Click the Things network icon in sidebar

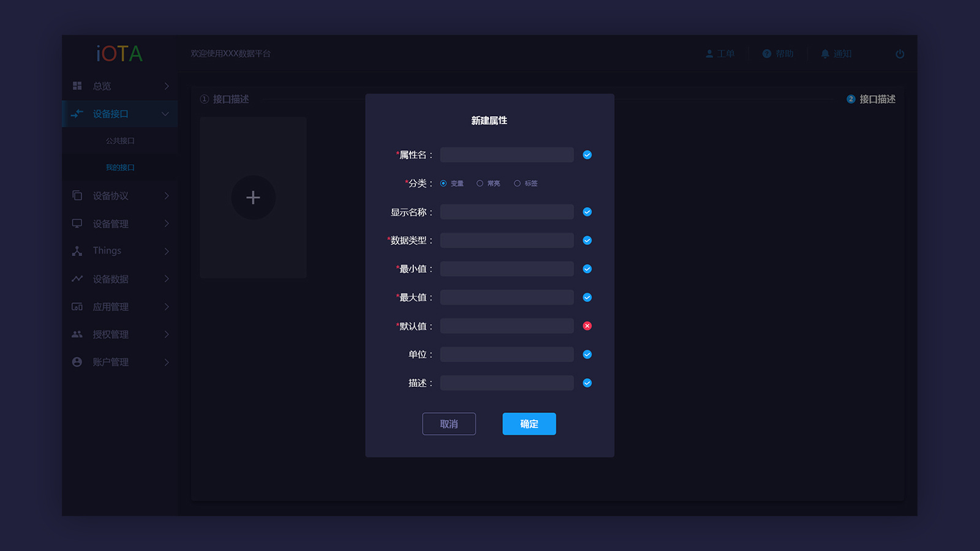click(x=77, y=250)
